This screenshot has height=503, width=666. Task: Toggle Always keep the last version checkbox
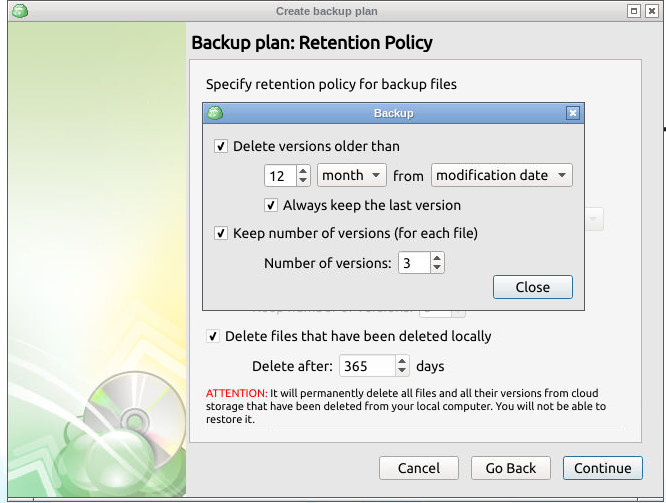click(271, 205)
